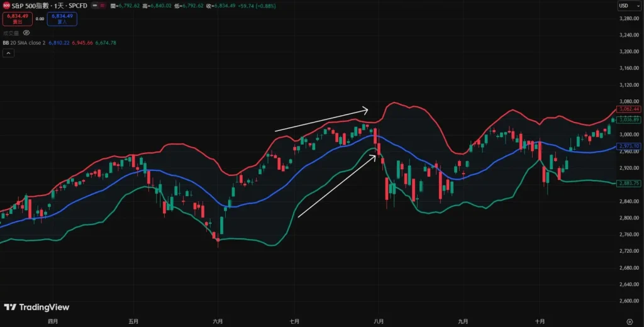This screenshot has height=327, width=644.
Task: Open chart settings gear in bottom-right corner
Action: pyautogui.click(x=629, y=321)
